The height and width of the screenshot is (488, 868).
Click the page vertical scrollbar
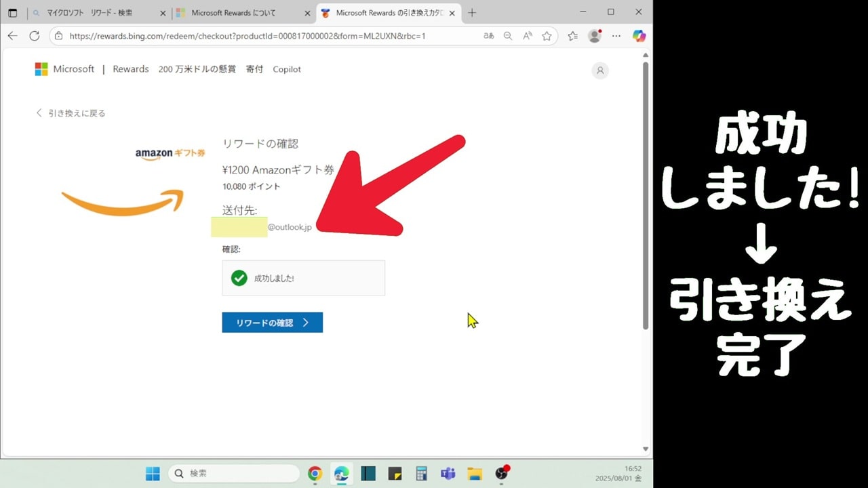[646, 197]
